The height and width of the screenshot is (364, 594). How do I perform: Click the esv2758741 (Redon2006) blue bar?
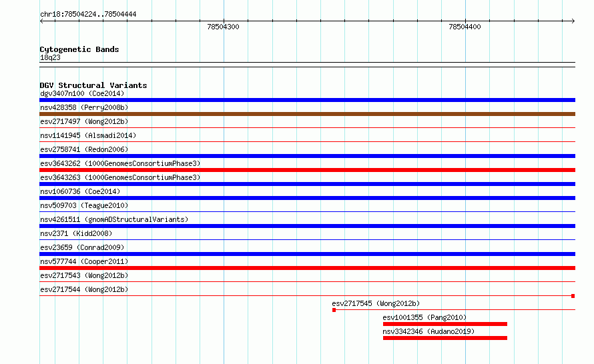point(307,156)
